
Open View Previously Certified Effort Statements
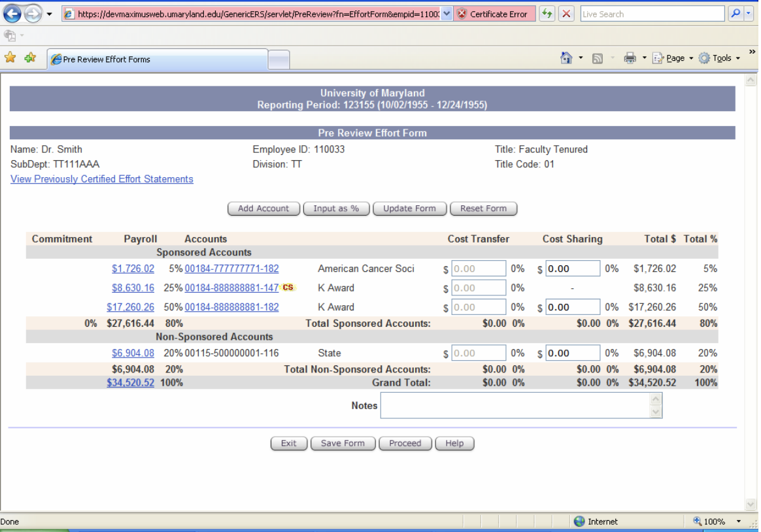101,179
